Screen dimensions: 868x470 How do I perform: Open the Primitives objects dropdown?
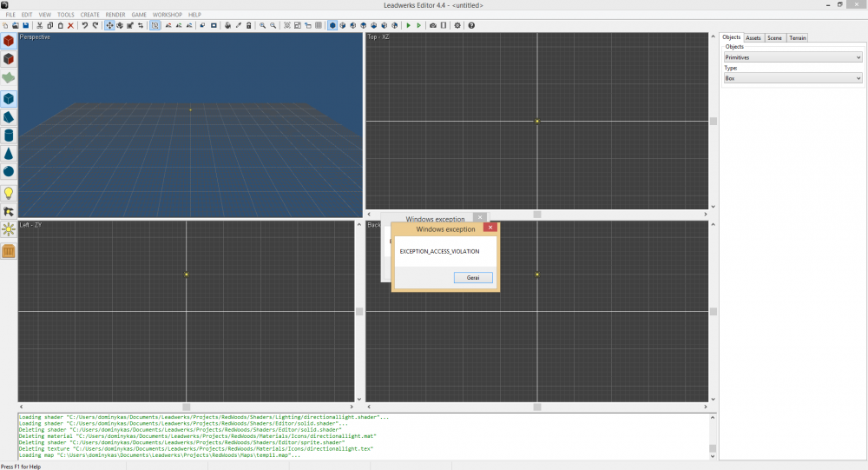point(792,57)
